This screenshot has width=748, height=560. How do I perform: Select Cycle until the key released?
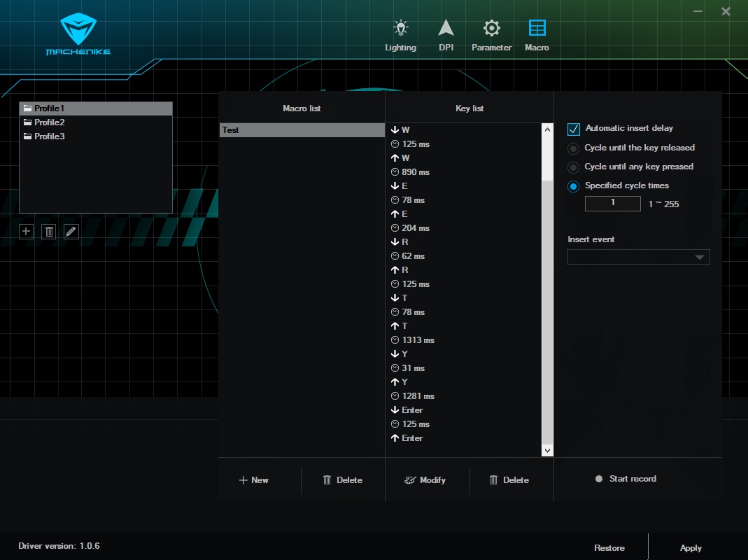click(573, 148)
